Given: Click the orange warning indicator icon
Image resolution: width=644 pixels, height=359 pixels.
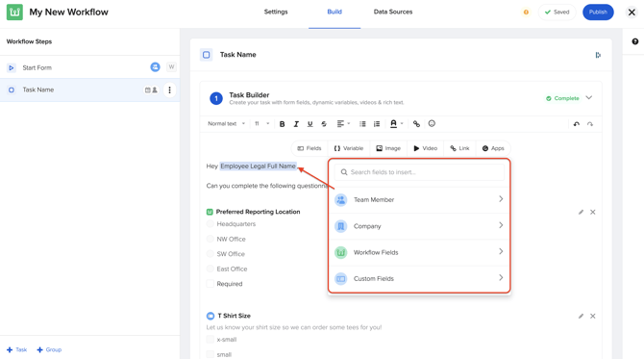Looking at the screenshot, I should [526, 12].
